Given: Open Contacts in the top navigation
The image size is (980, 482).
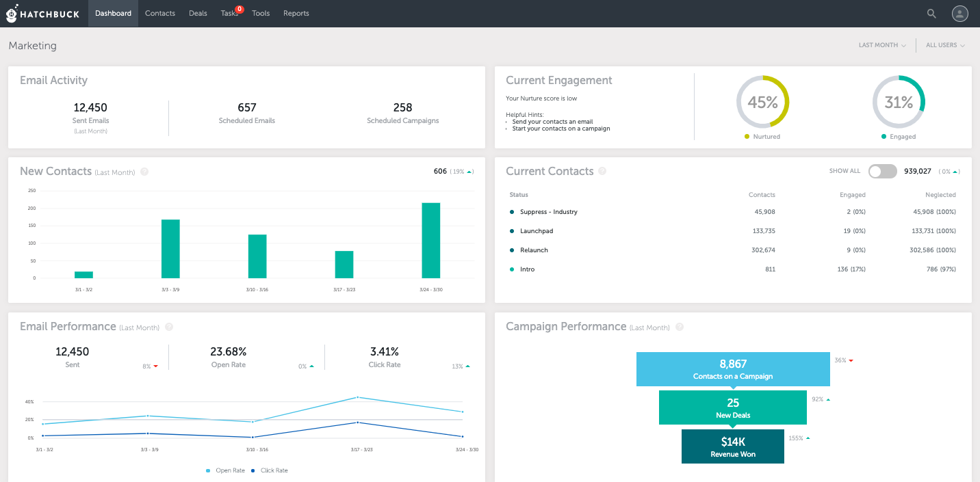Looking at the screenshot, I should (x=160, y=13).
